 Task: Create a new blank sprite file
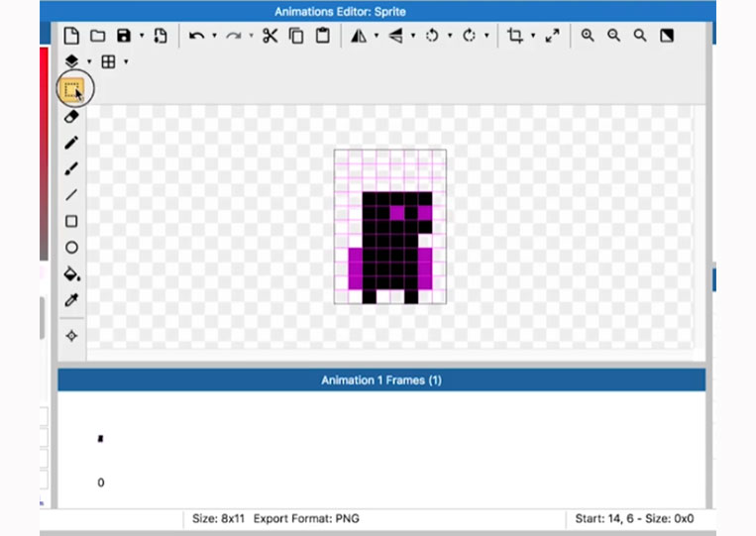point(71,36)
